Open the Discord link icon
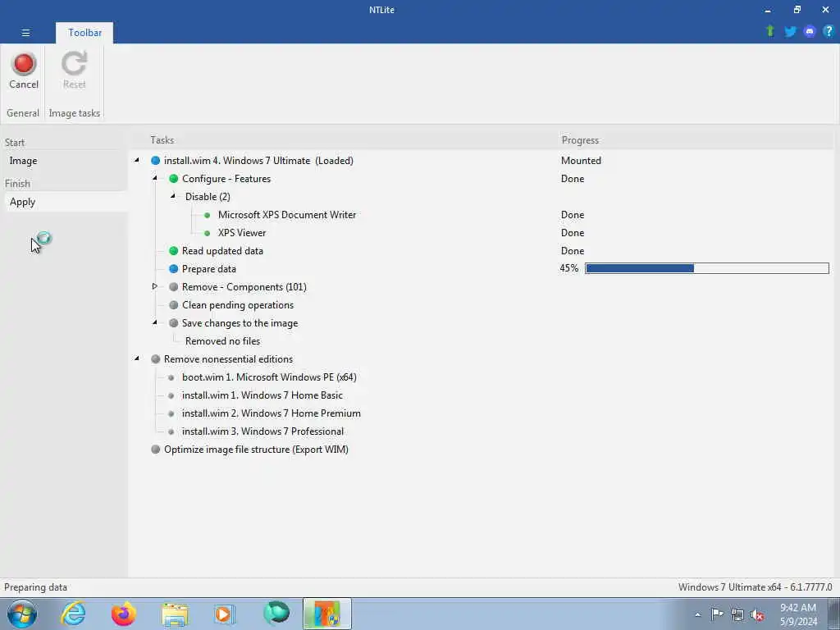The height and width of the screenshot is (630, 840). pyautogui.click(x=810, y=32)
